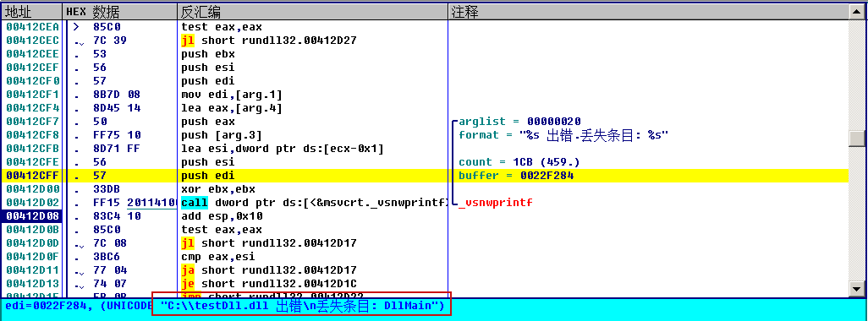Click hex bytes 'FF15 2011410' cell
Screen dimensions: 868x321
pos(135,203)
